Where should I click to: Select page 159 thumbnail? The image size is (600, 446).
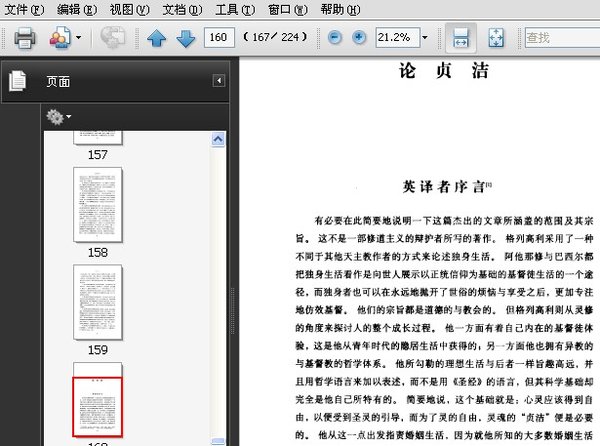[98, 300]
